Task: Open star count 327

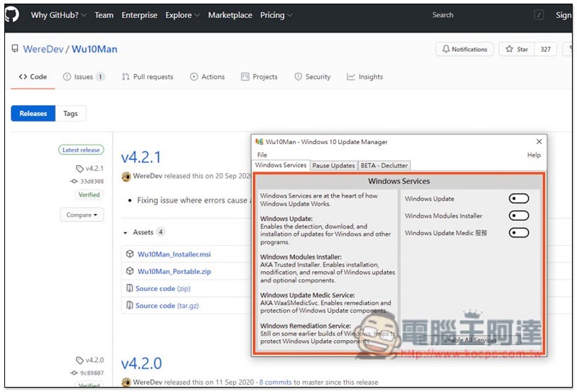Action: pyautogui.click(x=545, y=49)
